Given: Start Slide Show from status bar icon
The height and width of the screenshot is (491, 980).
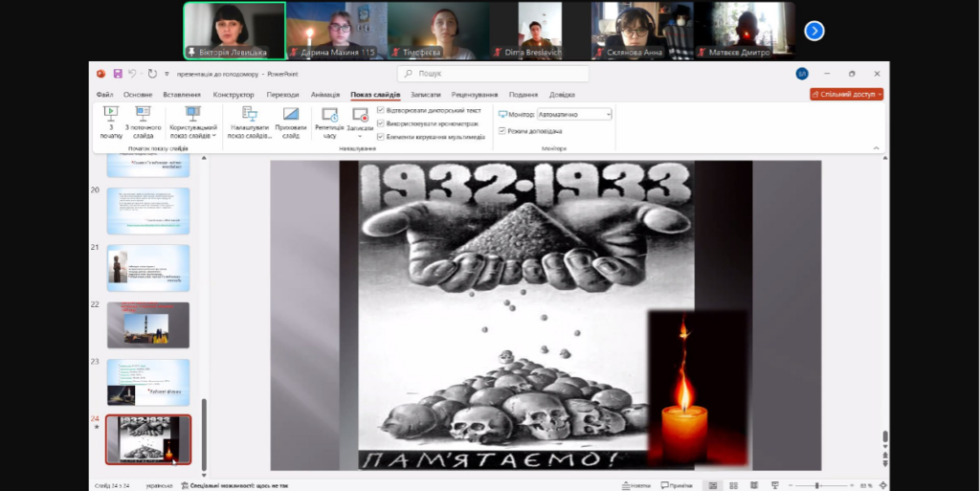Looking at the screenshot, I should [775, 485].
